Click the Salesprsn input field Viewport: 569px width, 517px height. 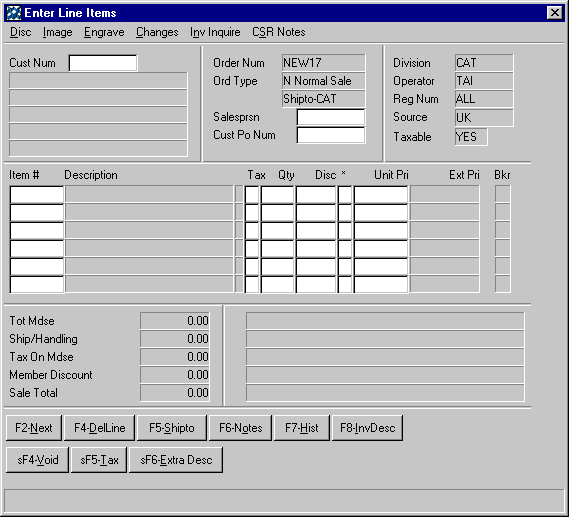pos(331,117)
